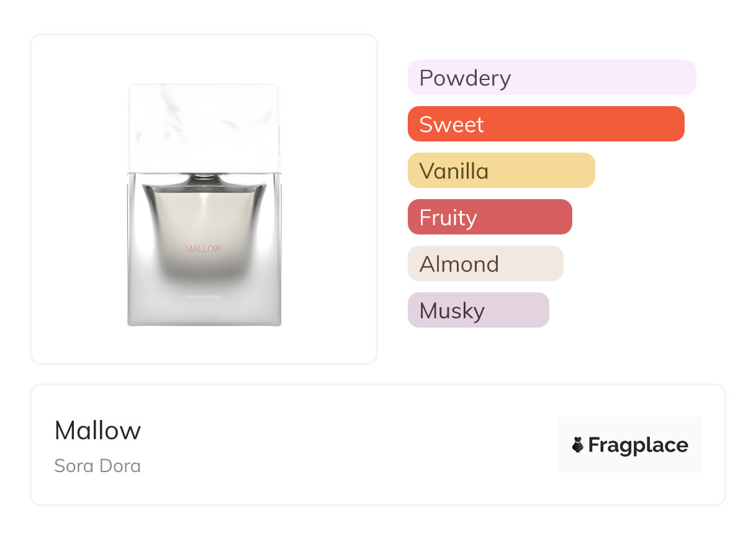This screenshot has height=536, width=756.
Task: Open the Sora Dora brand link
Action: (x=97, y=465)
